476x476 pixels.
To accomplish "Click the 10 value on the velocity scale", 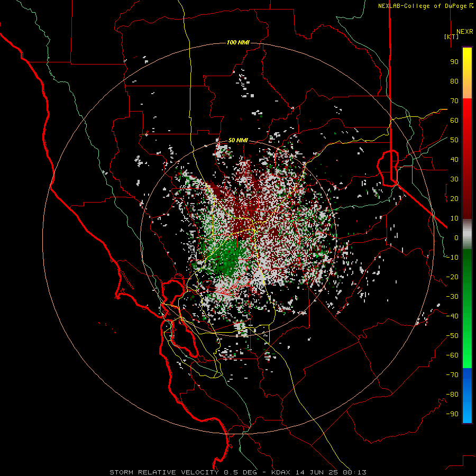I will pos(454,218).
